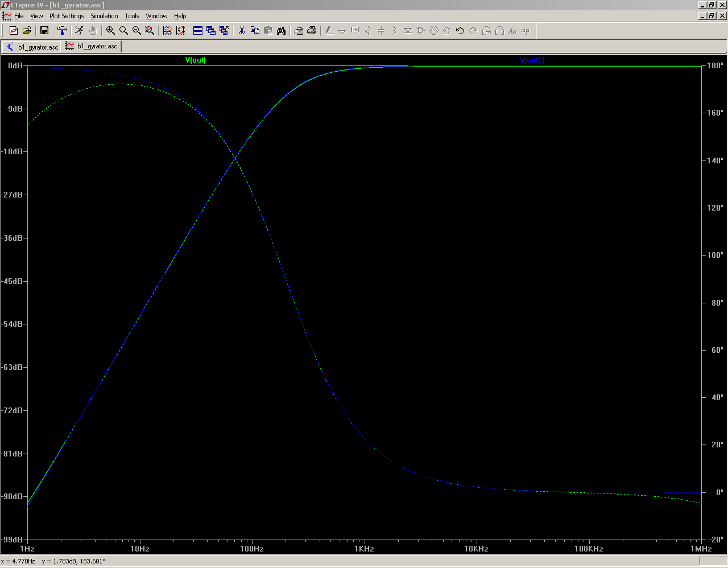Open the Simulation menu
Screen dimensions: 728x568
104,16
